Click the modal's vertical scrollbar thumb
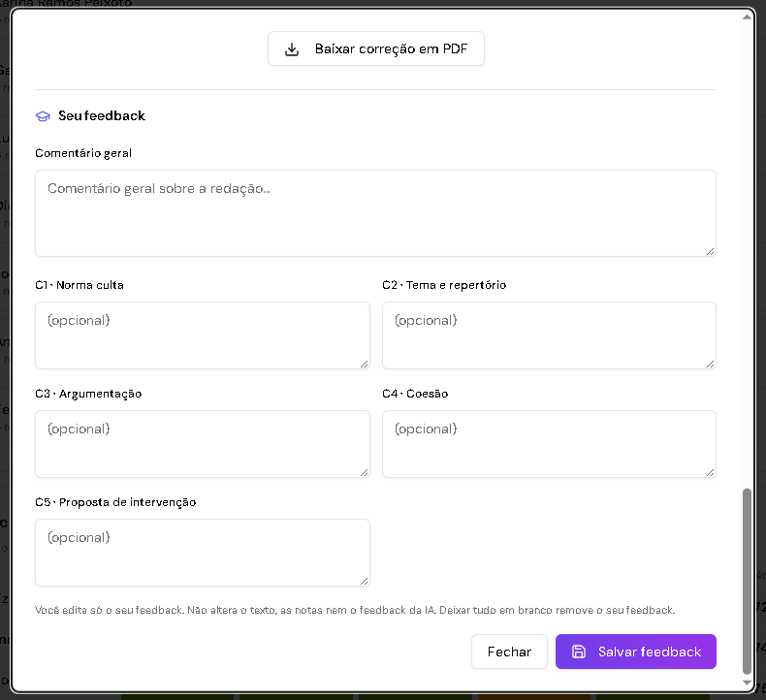 747,581
